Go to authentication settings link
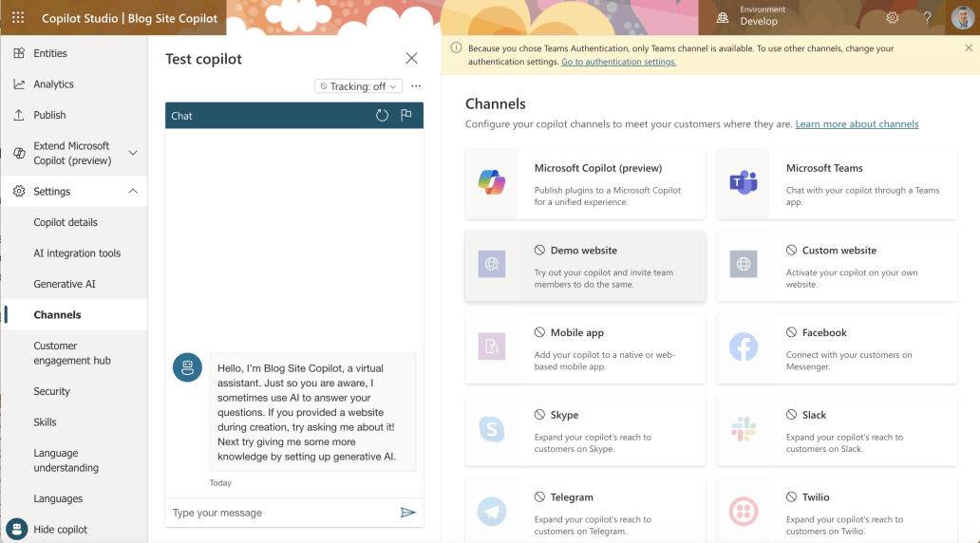The height and width of the screenshot is (543, 980). click(619, 62)
